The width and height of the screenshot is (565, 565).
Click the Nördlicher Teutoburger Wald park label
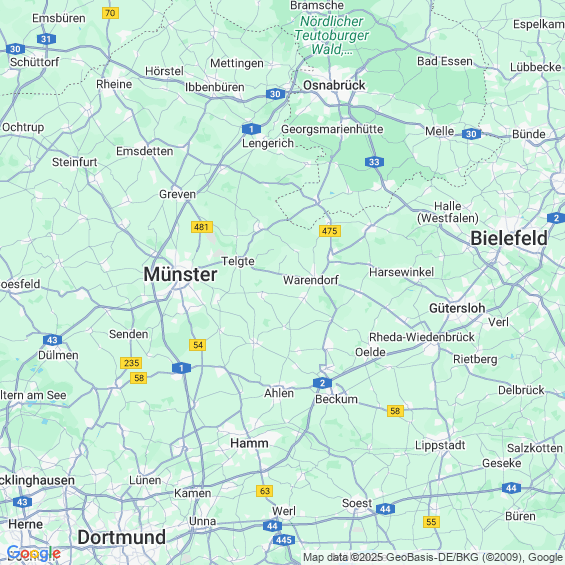[332, 35]
